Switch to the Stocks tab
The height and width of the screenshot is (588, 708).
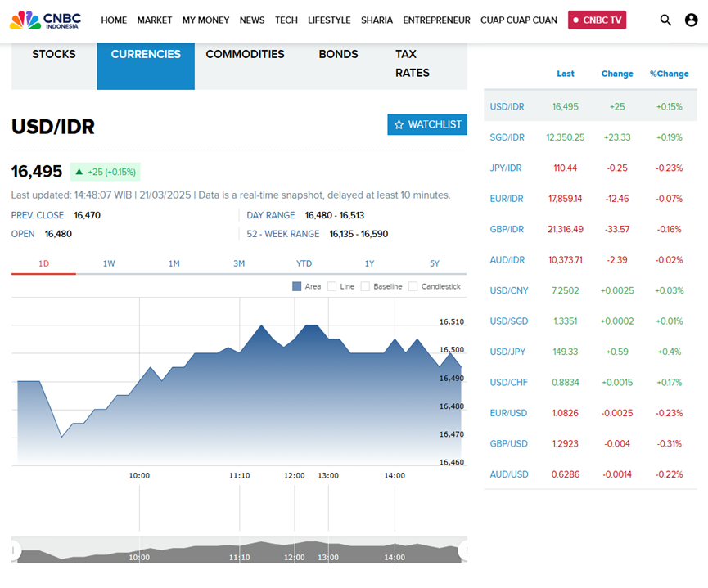click(54, 54)
